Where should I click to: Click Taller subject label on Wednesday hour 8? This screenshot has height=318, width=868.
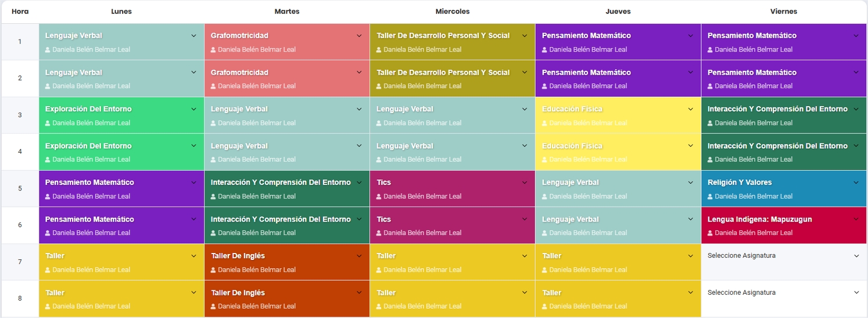coord(386,293)
